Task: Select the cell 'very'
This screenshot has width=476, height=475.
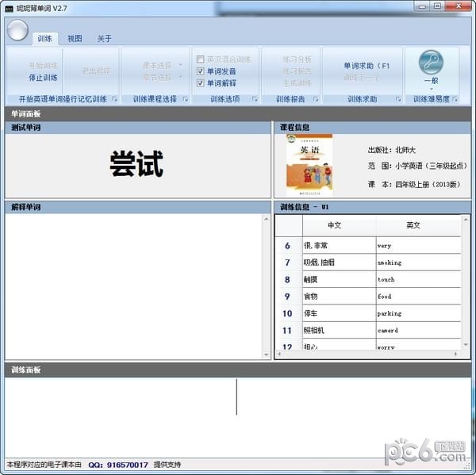Action: coord(419,246)
